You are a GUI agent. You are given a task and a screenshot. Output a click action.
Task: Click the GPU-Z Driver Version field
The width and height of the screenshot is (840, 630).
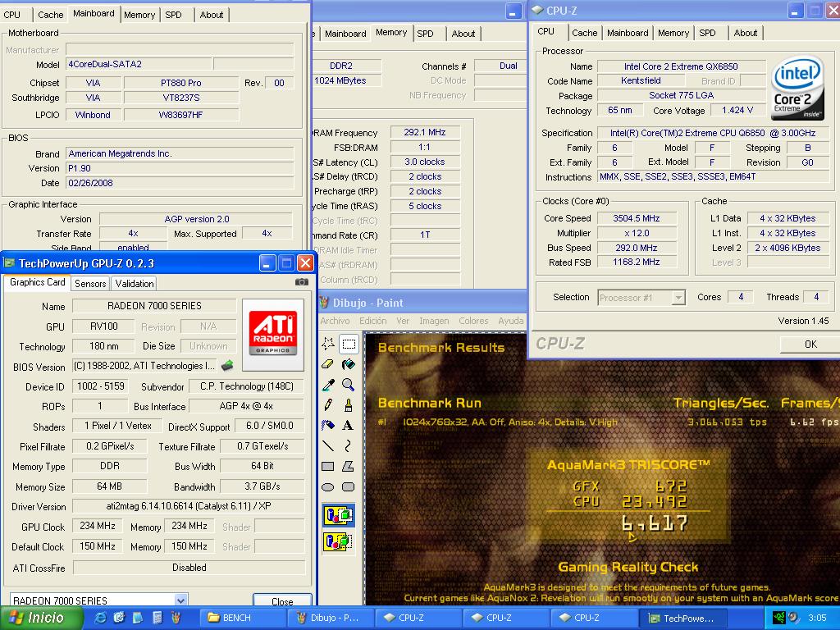tap(189, 505)
